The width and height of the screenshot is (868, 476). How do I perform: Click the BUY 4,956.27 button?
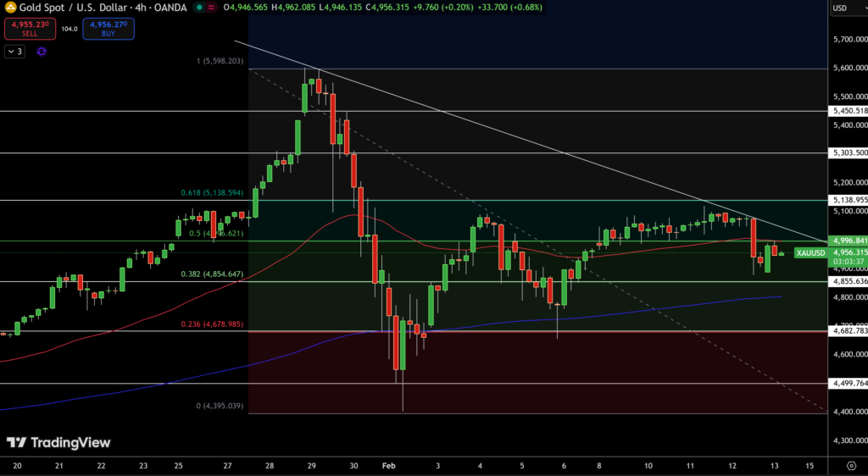(x=108, y=28)
